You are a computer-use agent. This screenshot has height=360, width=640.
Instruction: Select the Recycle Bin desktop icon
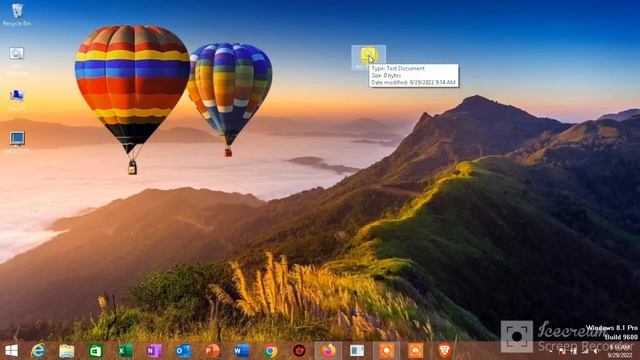[17, 15]
